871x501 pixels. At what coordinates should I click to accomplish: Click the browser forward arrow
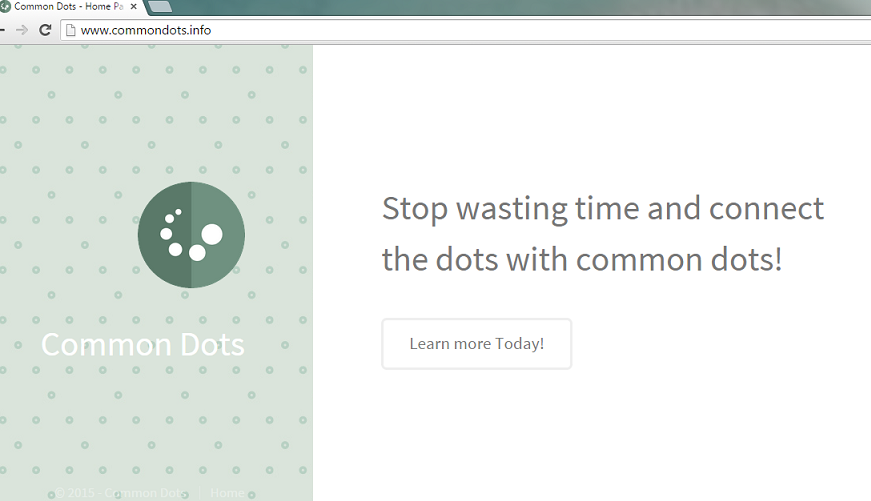click(x=22, y=30)
